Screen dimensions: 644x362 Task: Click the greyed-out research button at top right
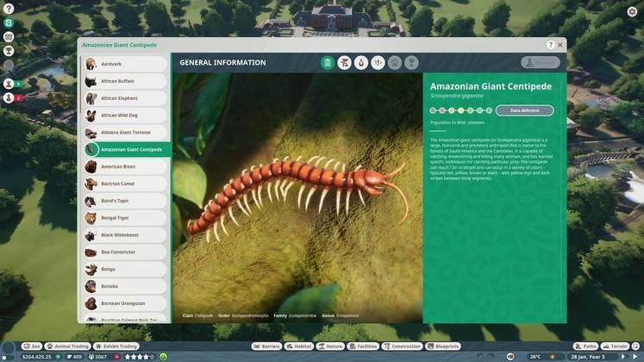pyautogui.click(x=541, y=62)
